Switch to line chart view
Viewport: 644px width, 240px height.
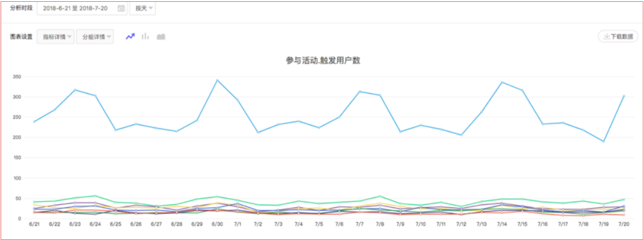130,36
